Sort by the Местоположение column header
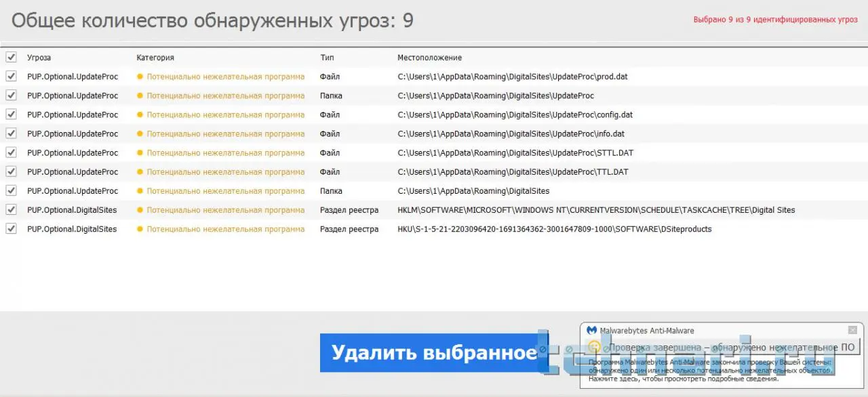Viewport: 868px width, 397px height. [429, 58]
